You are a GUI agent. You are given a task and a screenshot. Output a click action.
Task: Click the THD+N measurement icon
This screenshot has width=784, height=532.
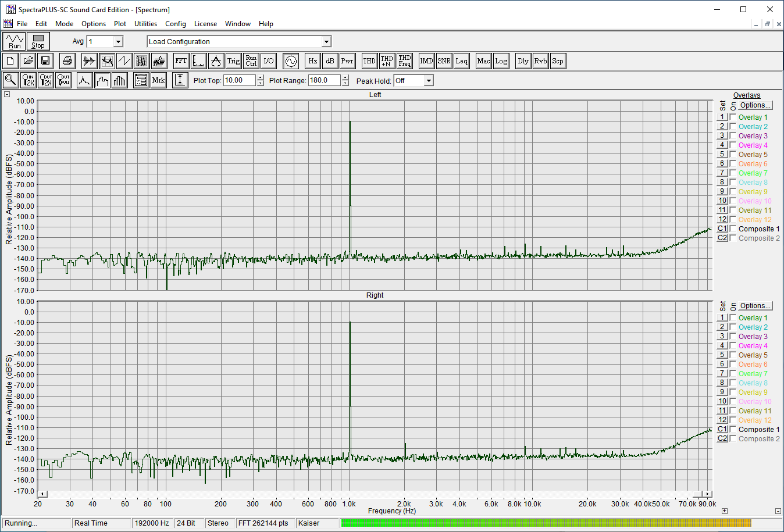387,61
